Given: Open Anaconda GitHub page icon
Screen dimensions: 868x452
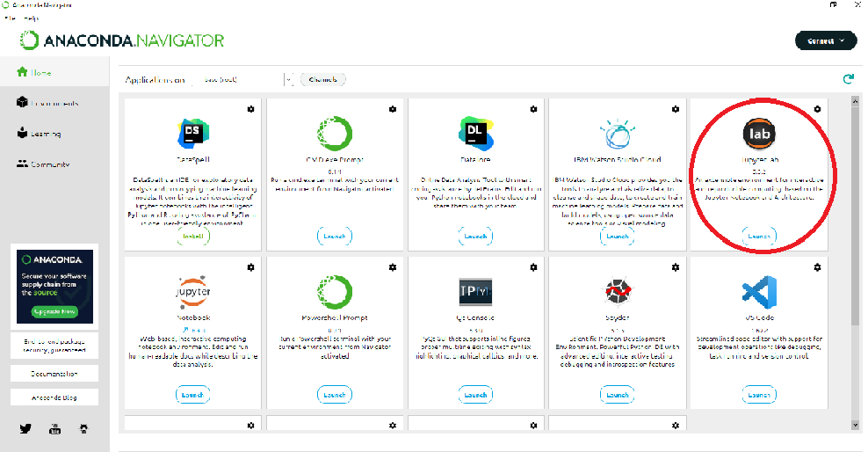Looking at the screenshot, I should 83,429.
